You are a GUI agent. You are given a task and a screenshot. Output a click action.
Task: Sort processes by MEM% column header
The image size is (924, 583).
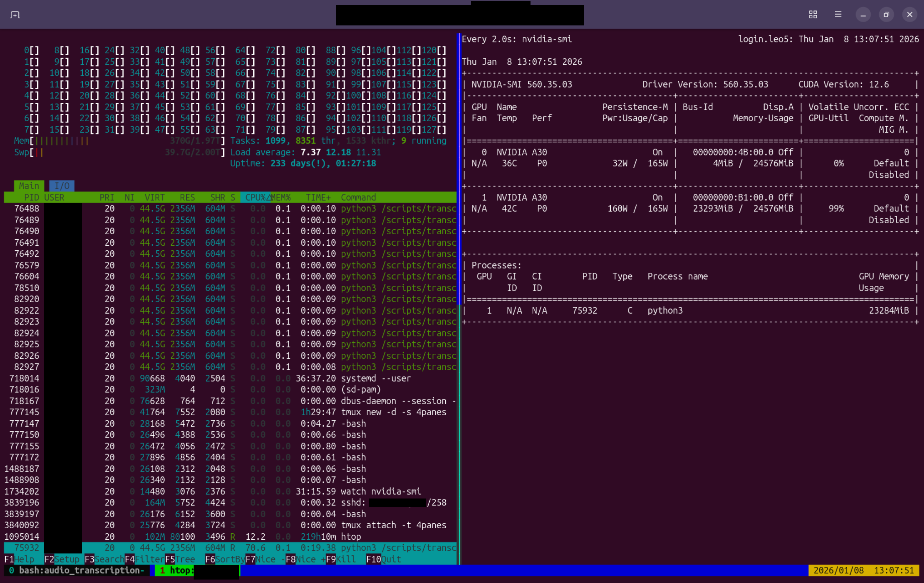coord(281,198)
